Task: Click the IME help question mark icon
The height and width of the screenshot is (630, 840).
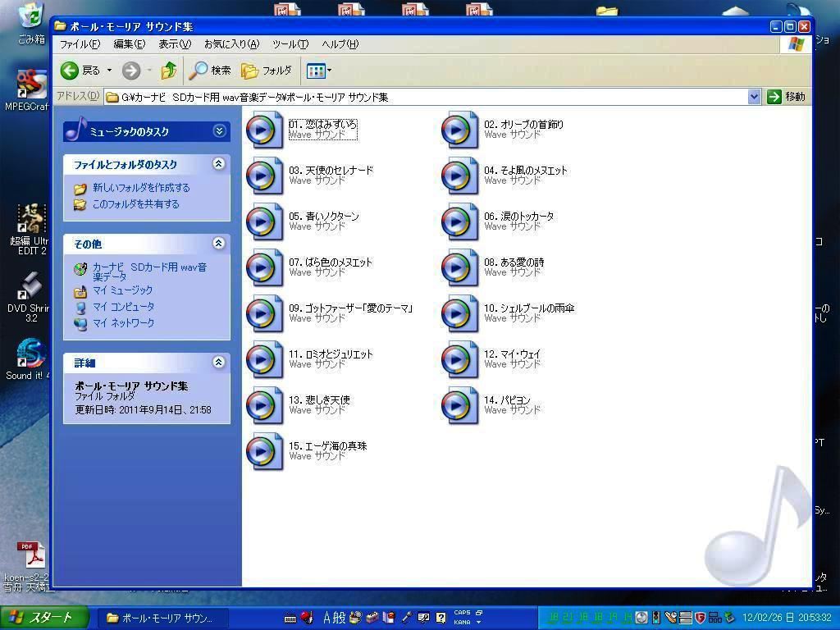Action: pos(441,618)
